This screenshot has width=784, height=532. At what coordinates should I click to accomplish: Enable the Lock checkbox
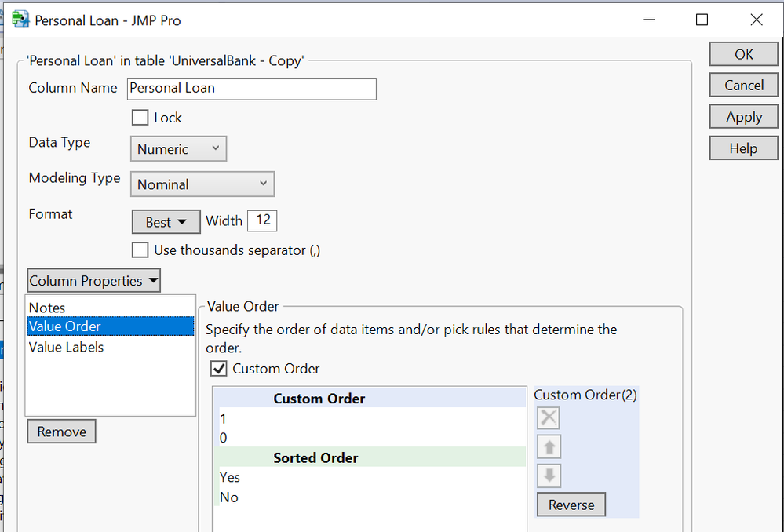pos(140,117)
